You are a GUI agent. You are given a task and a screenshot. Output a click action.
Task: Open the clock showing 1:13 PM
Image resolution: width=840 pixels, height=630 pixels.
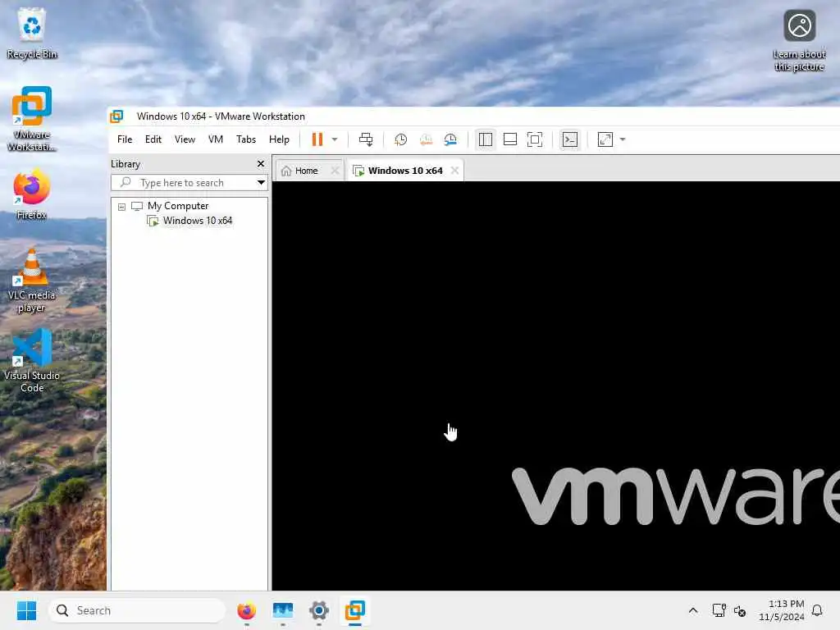(x=781, y=610)
